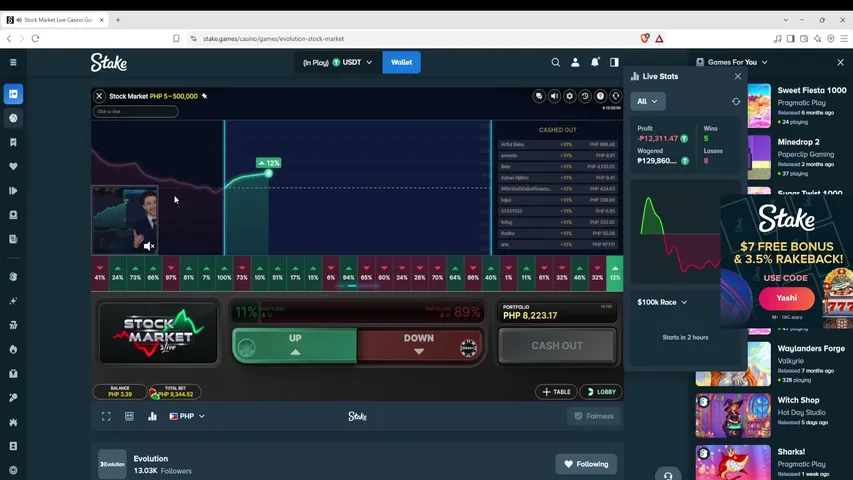Open the Brave Shields icon in address bar
The image size is (853, 480).
coord(645,39)
